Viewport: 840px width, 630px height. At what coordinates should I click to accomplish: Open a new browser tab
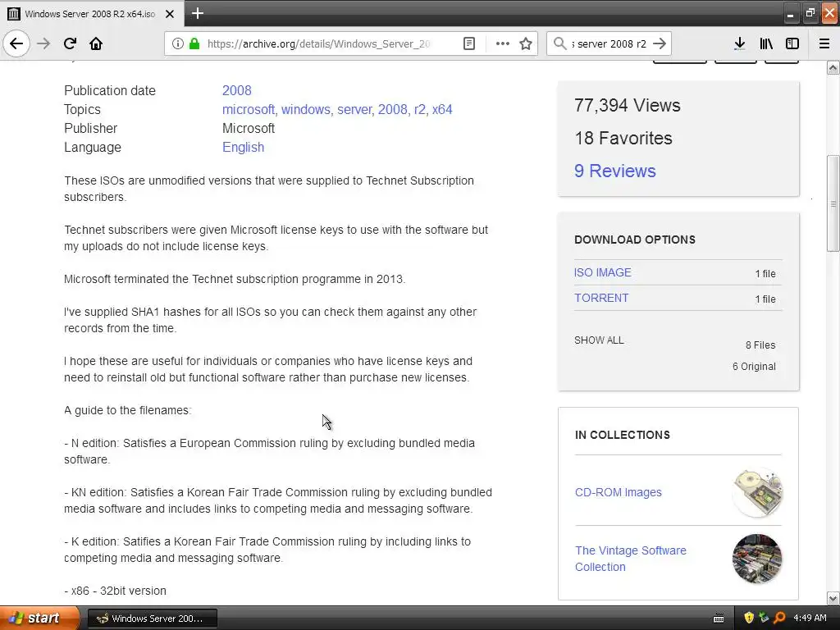(197, 13)
